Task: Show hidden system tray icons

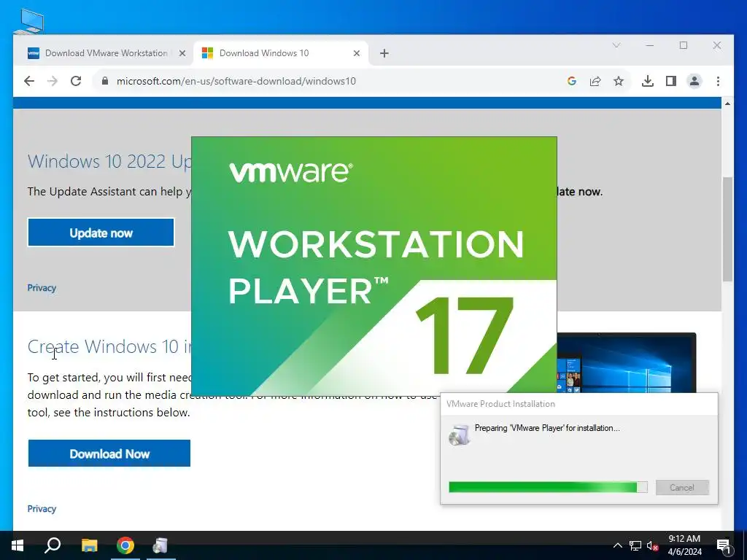Action: coord(617,545)
